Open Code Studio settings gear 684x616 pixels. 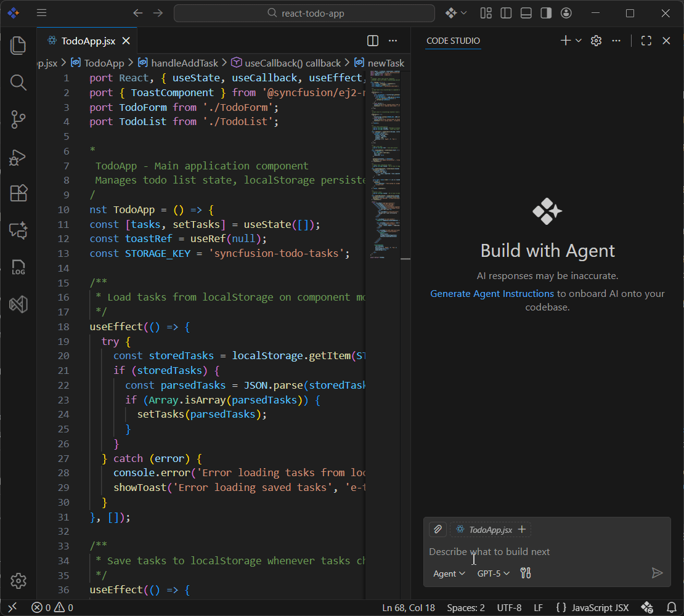[x=595, y=40]
